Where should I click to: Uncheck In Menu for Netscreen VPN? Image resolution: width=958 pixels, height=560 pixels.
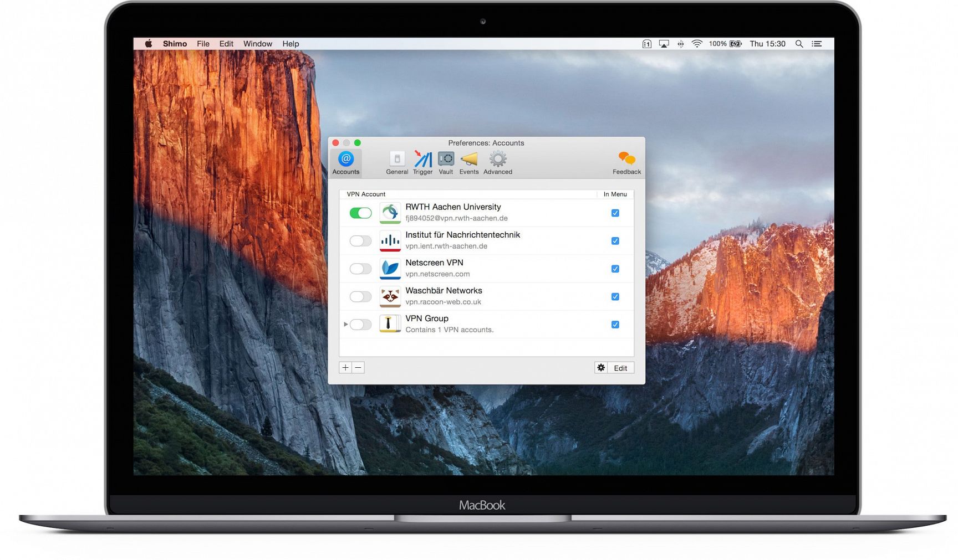615,269
